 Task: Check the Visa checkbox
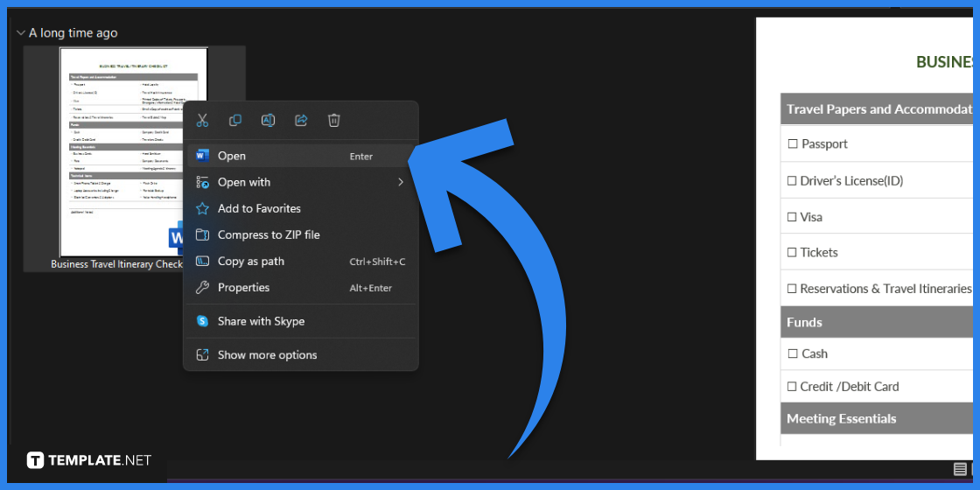pyautogui.click(x=793, y=217)
